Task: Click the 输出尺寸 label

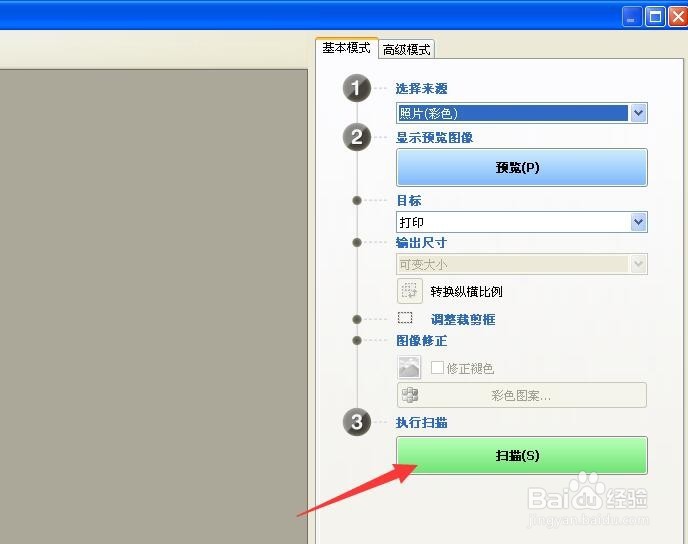Action: (x=421, y=243)
